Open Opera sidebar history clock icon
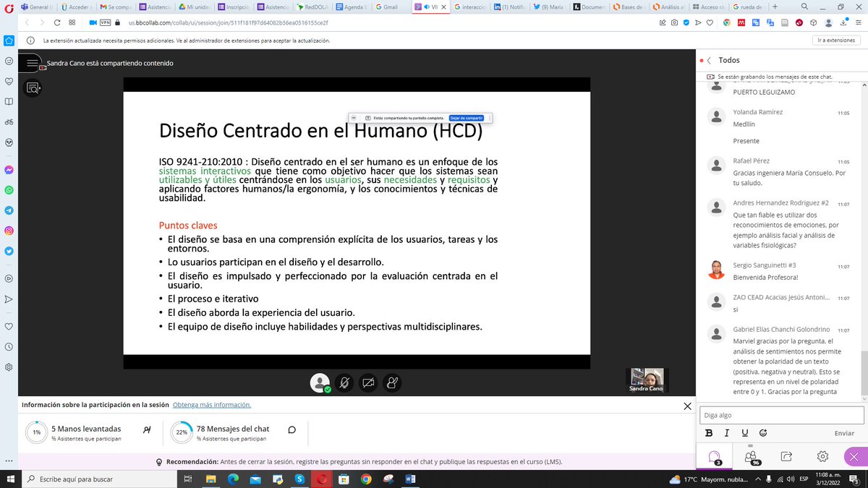This screenshot has height=488, width=868. (x=9, y=346)
